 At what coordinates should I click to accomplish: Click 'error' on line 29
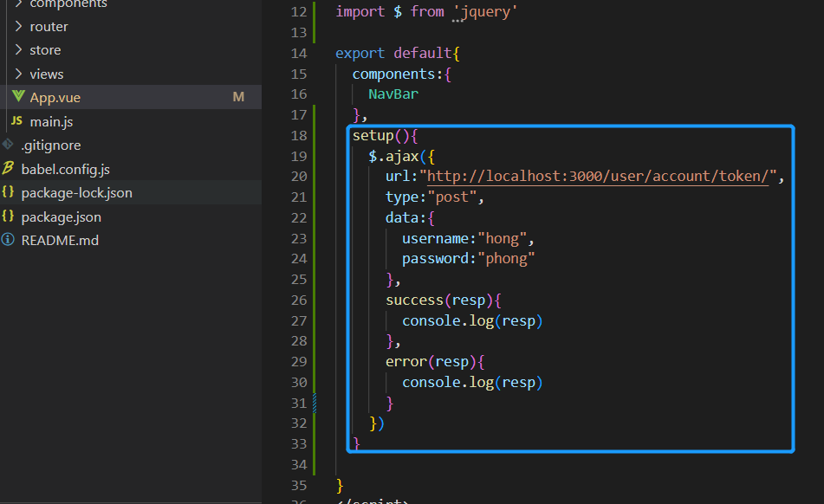[406, 362]
